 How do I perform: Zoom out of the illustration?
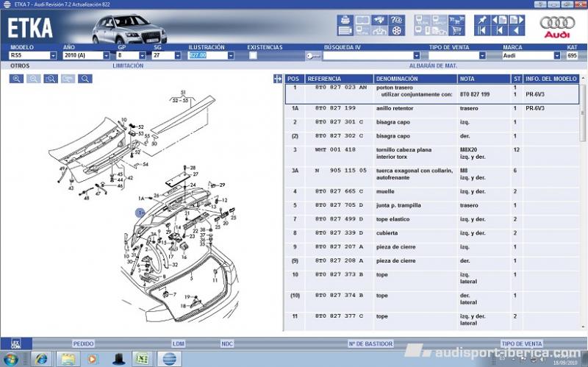click(33, 79)
